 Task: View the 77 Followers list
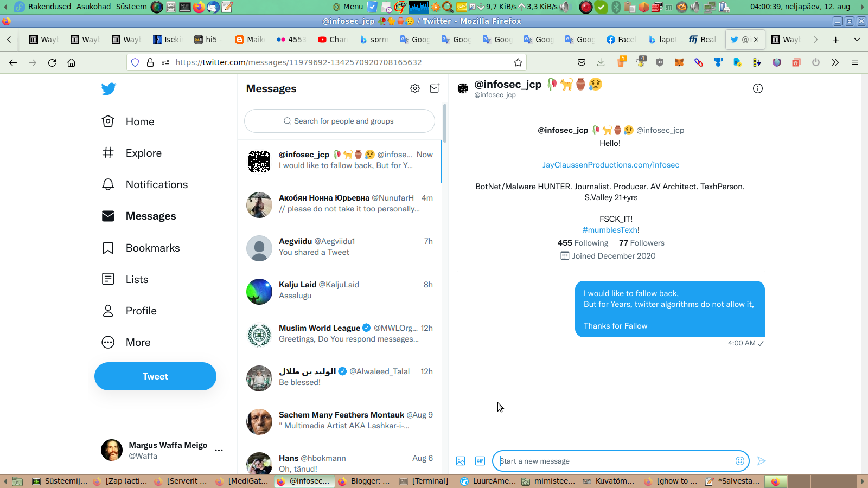tap(642, 243)
